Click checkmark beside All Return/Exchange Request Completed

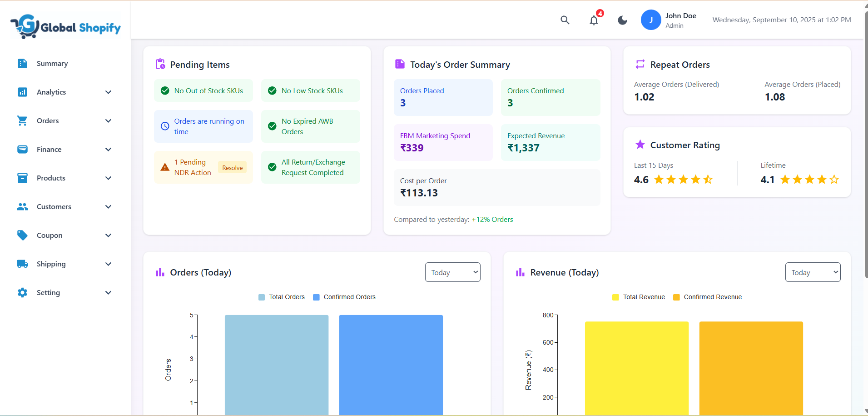pyautogui.click(x=272, y=167)
